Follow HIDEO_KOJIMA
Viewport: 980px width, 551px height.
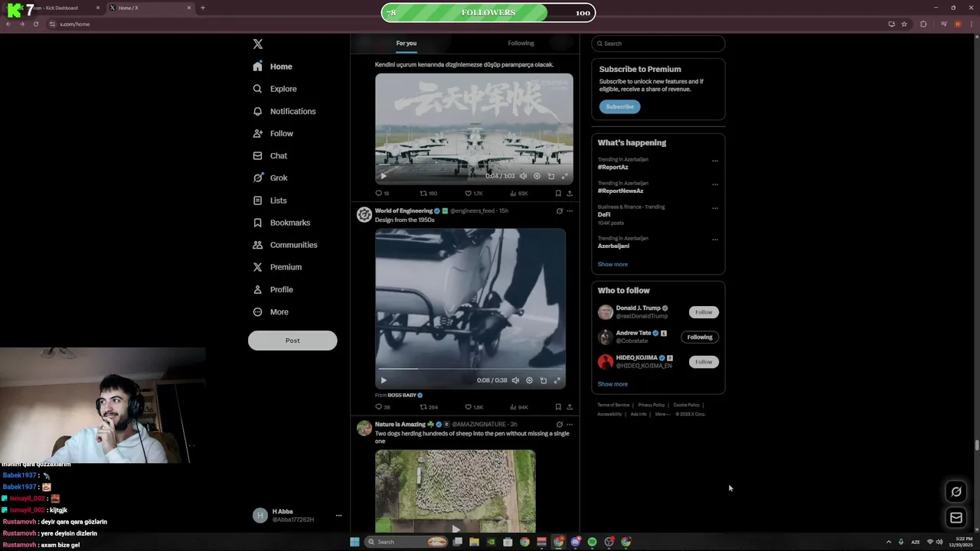(704, 362)
